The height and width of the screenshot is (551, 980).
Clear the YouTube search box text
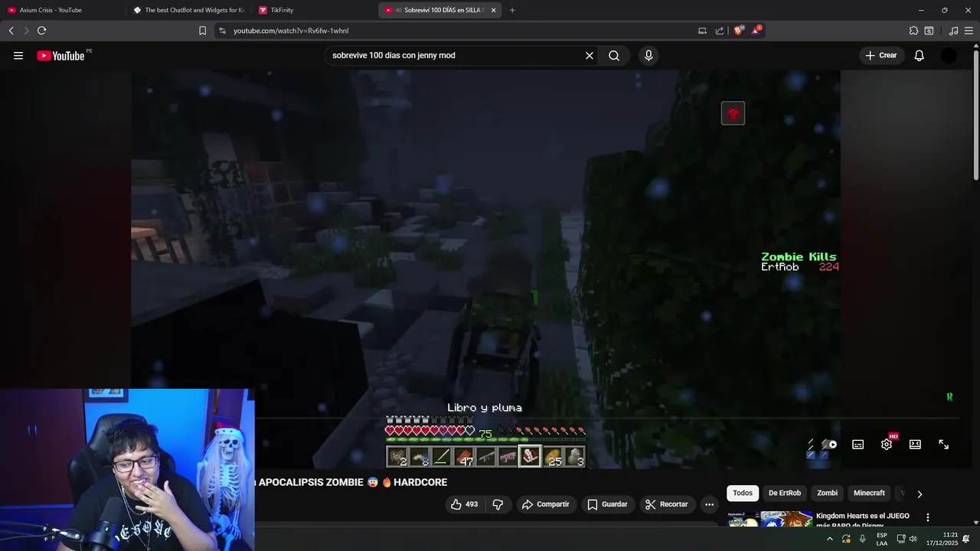point(590,56)
